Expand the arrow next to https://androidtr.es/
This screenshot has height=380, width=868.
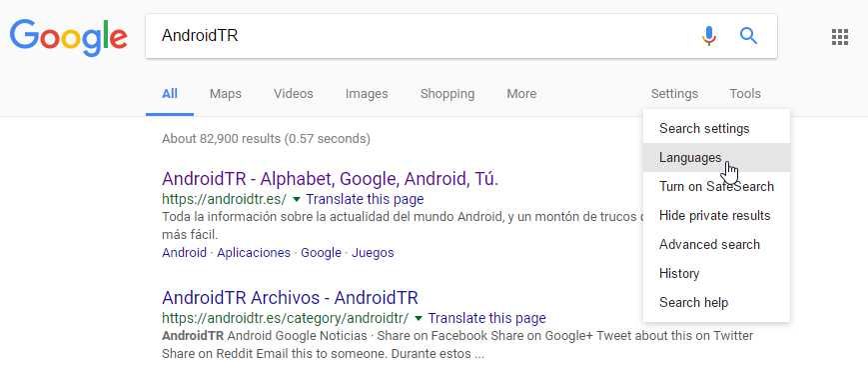(297, 199)
